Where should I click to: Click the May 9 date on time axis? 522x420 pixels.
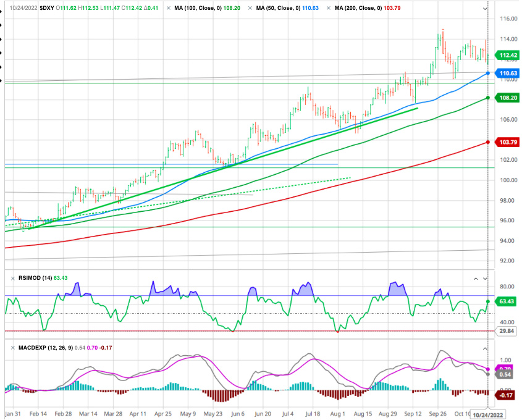pos(188,414)
